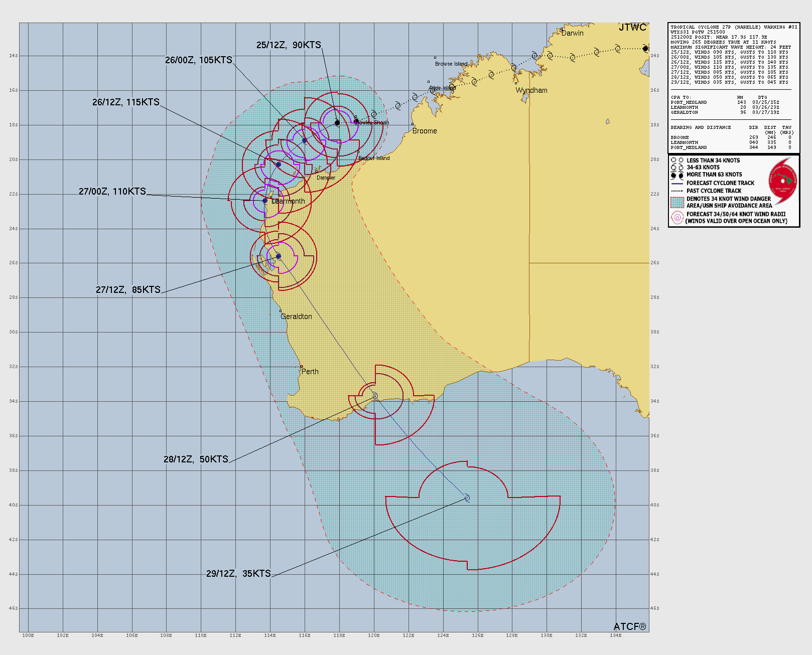Select the 29/12Z forecast cyclone symbol
Viewport: 812px width, 655px height.
(x=467, y=498)
